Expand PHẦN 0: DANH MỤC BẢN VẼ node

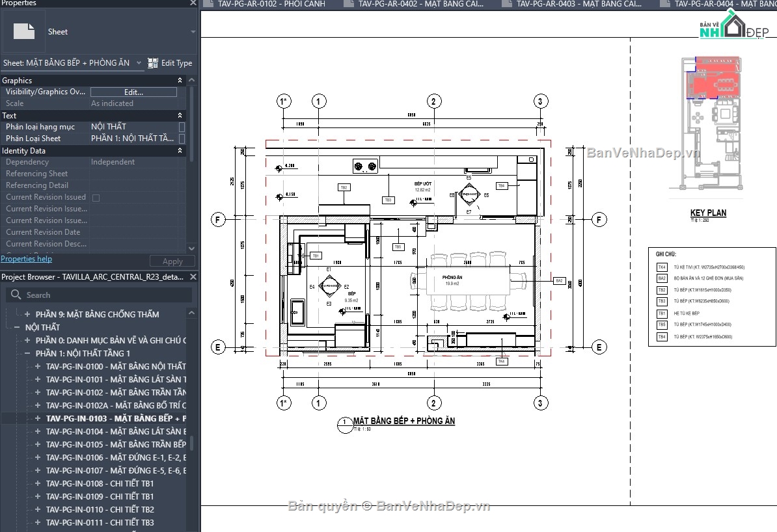(27, 340)
